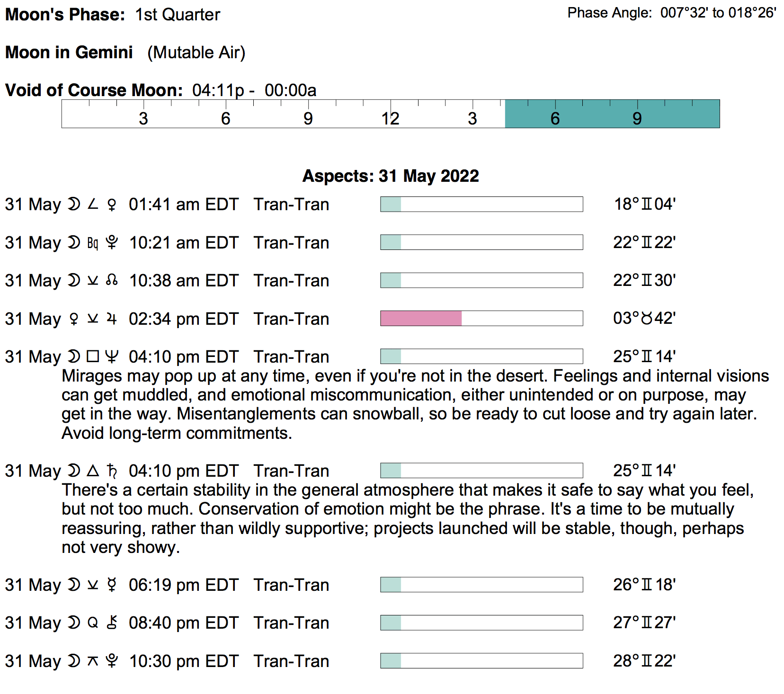Select the North Node glyph at 10:38 am
The image size is (784, 694).
tap(112, 281)
